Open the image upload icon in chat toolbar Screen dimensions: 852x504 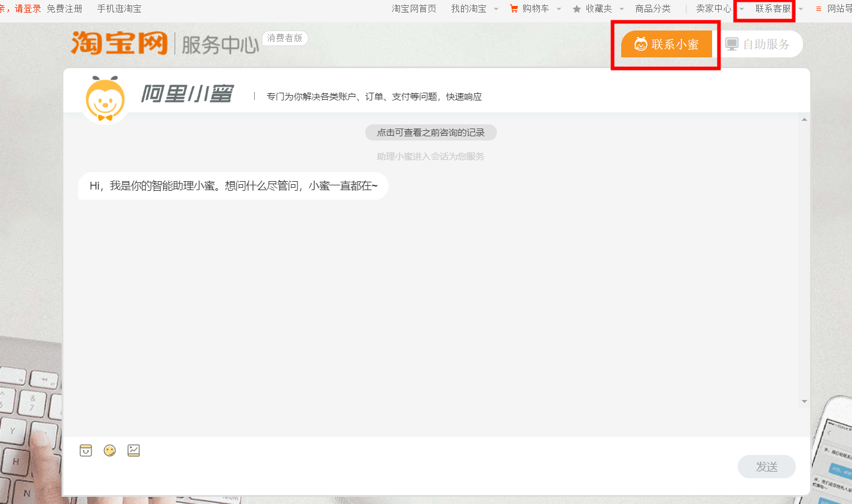133,450
